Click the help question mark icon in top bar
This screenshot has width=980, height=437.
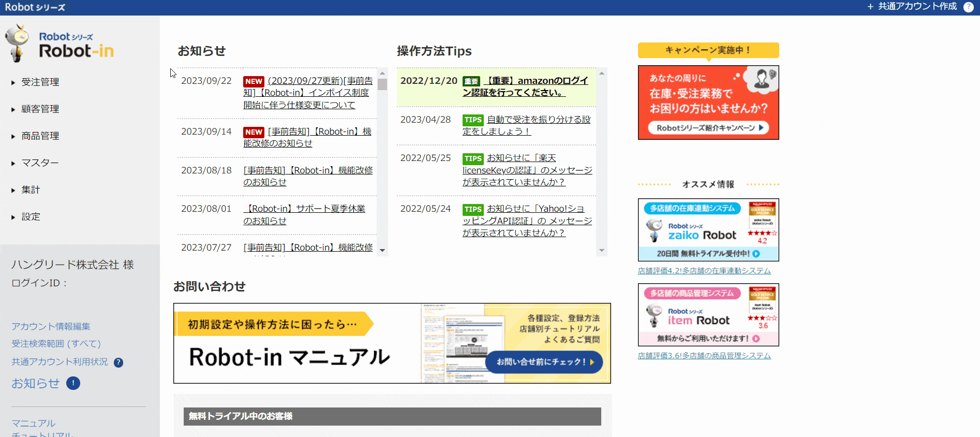pos(968,7)
